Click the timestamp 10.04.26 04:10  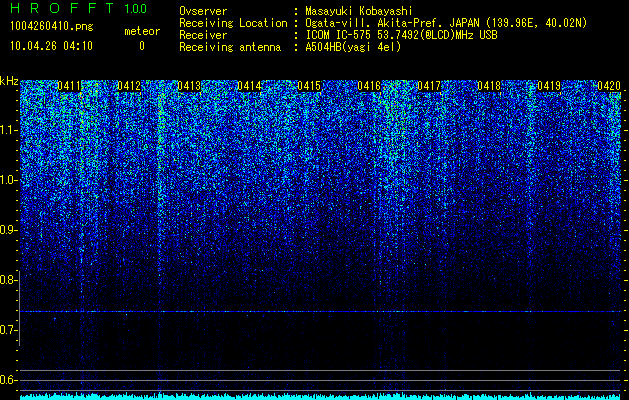pos(51,46)
